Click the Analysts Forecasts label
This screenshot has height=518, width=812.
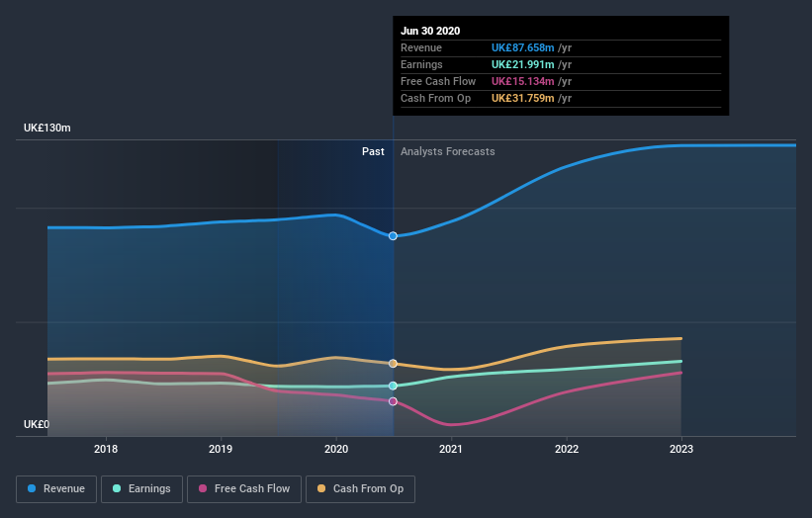(x=448, y=151)
